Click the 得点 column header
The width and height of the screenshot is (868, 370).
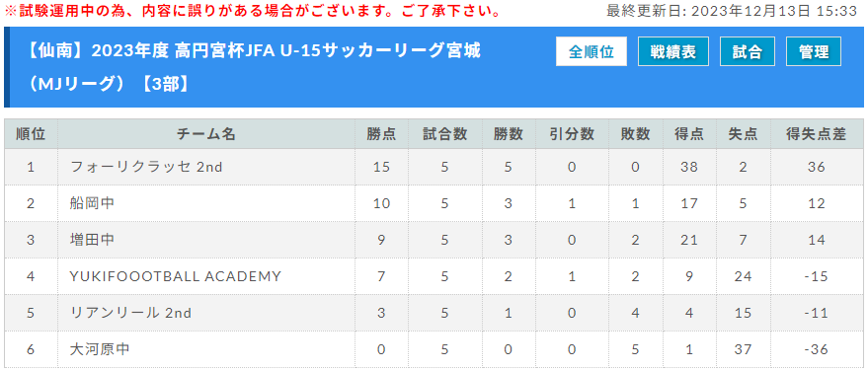coord(689,134)
